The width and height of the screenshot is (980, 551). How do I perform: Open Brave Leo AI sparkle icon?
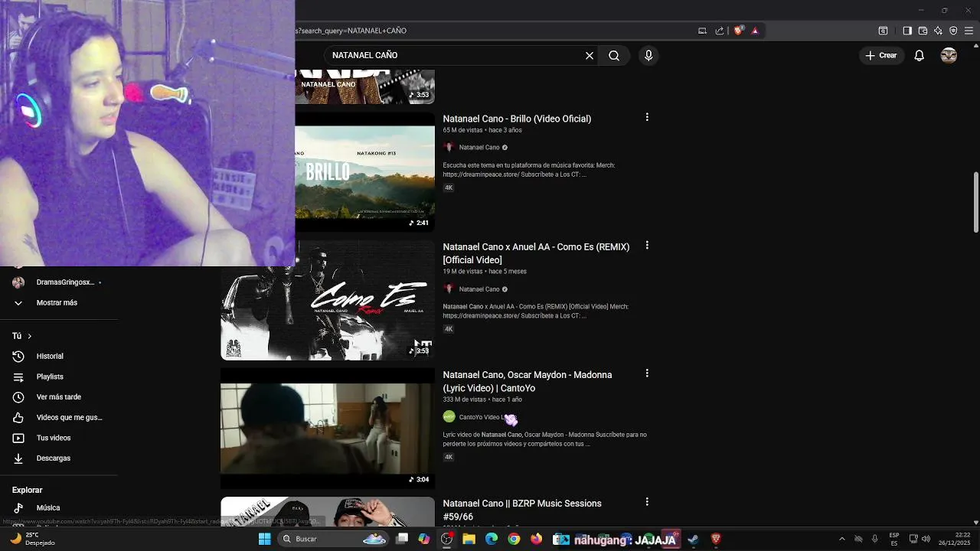(938, 31)
